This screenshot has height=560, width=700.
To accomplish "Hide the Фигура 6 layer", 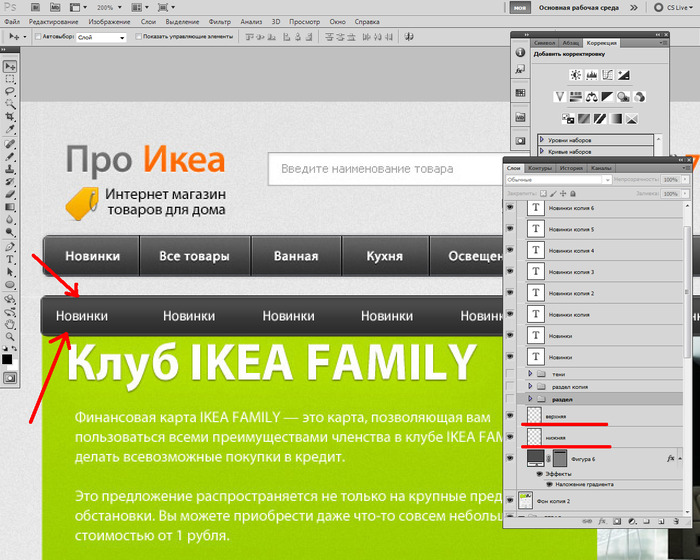I will [x=510, y=459].
